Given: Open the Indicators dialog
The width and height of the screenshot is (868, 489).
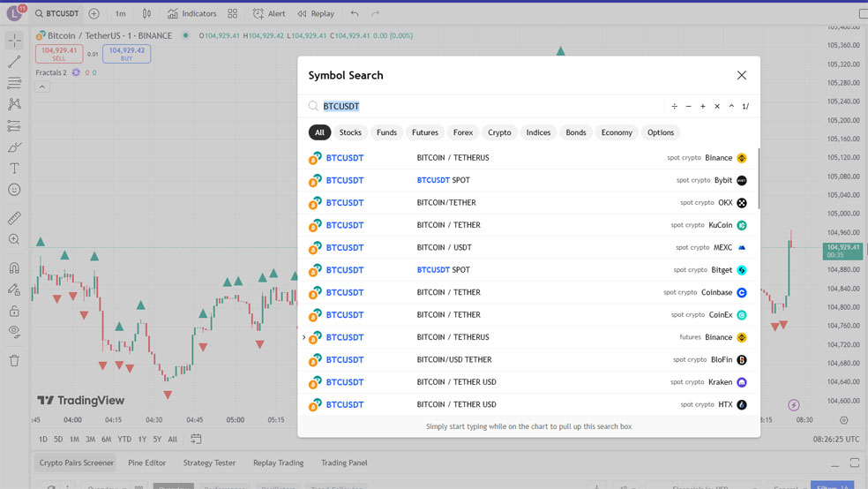Looking at the screenshot, I should (192, 13).
